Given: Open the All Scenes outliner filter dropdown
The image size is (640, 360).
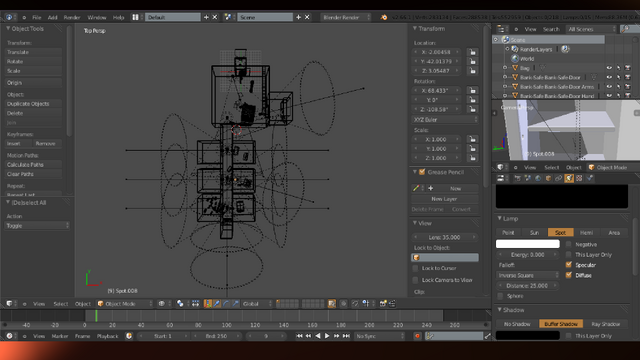Looking at the screenshot, I should pos(591,29).
